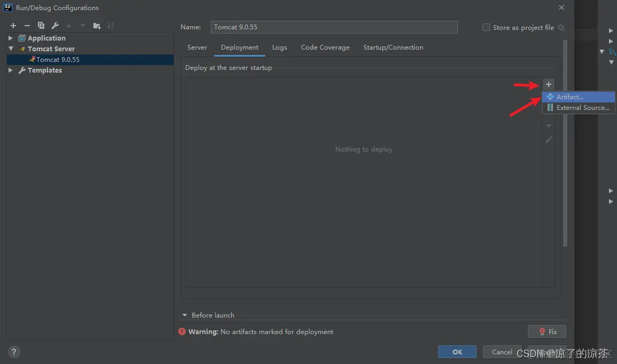Click the red warning icon before Warning text
The height and width of the screenshot is (364, 617).
pos(182,332)
